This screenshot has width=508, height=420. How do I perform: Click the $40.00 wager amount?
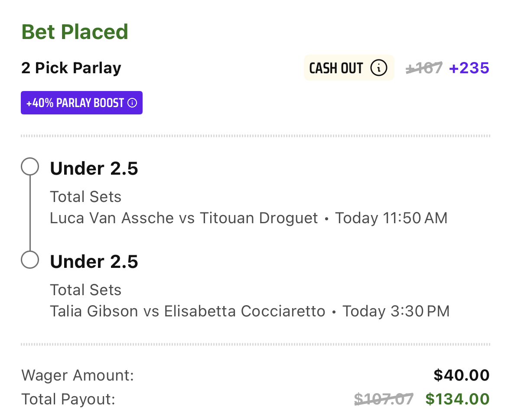pos(461,375)
